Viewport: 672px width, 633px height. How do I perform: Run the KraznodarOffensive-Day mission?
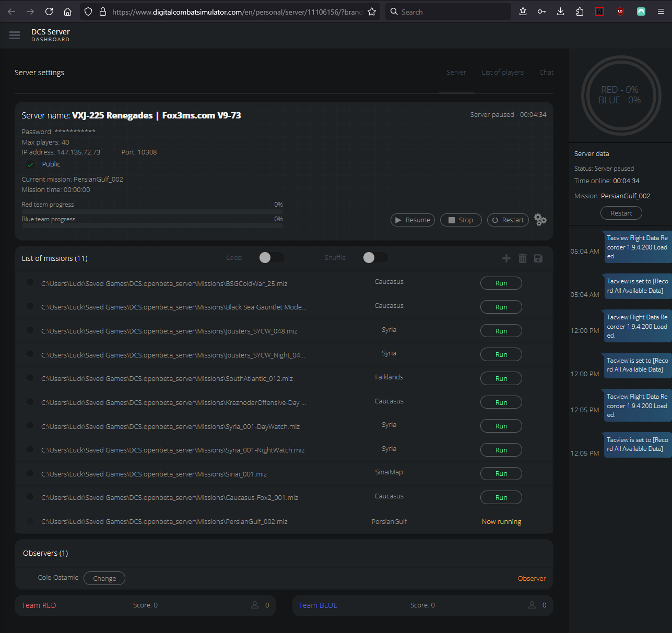(x=501, y=402)
